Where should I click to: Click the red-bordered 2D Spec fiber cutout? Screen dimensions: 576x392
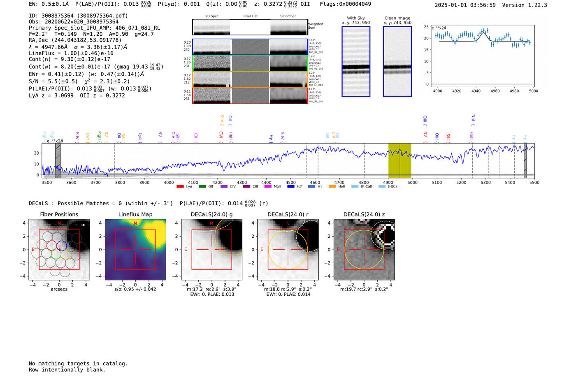pos(211,95)
